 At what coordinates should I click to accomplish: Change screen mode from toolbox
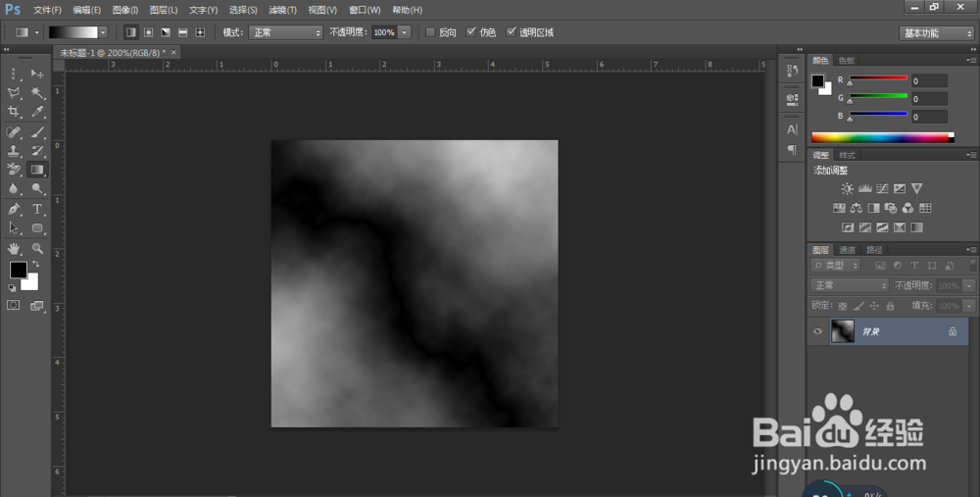pos(37,305)
